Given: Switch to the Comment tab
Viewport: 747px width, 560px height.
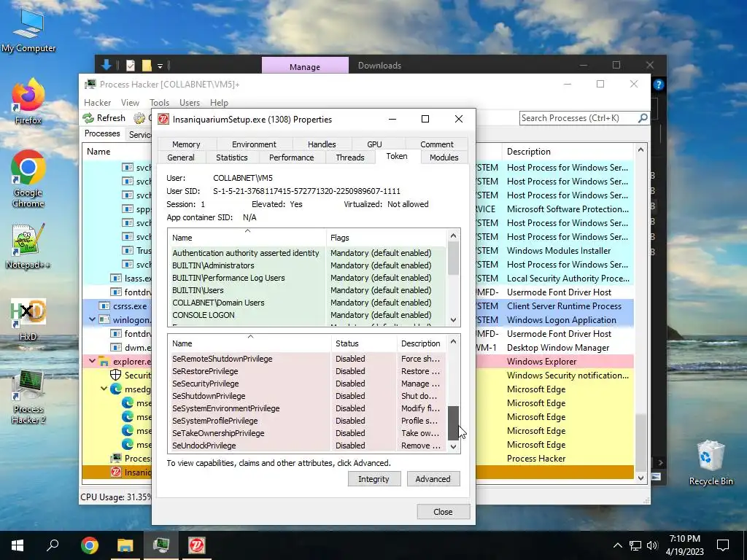Looking at the screenshot, I should pos(436,144).
